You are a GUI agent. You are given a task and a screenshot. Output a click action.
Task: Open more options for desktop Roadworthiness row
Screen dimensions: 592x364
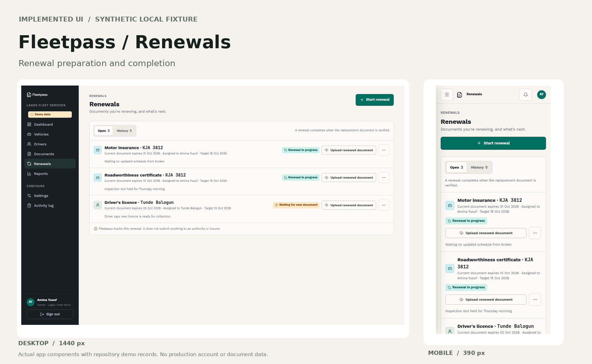pos(384,177)
